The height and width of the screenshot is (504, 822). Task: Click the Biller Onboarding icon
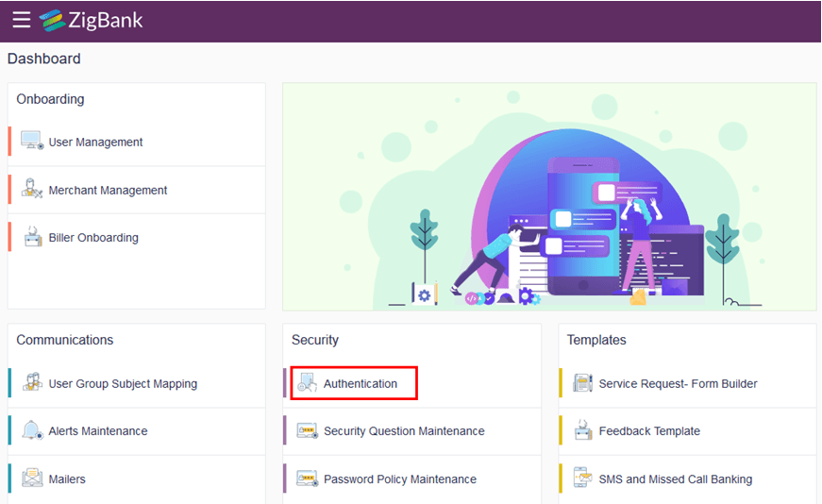tap(33, 237)
